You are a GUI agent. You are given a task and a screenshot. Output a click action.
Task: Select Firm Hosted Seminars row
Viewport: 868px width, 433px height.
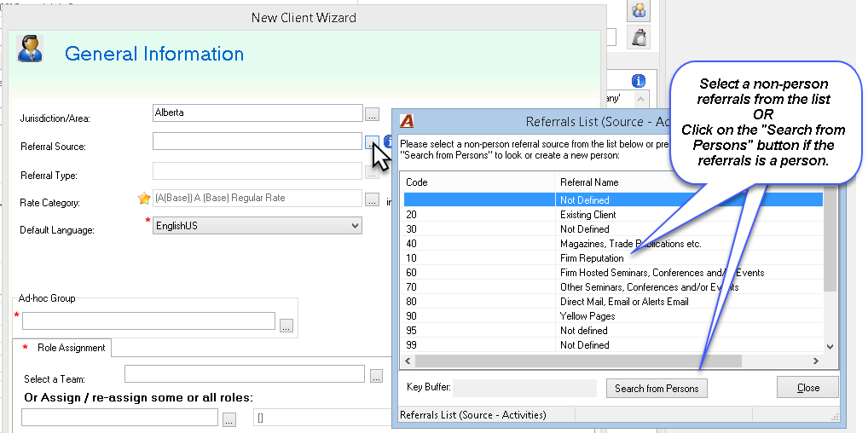(613, 273)
